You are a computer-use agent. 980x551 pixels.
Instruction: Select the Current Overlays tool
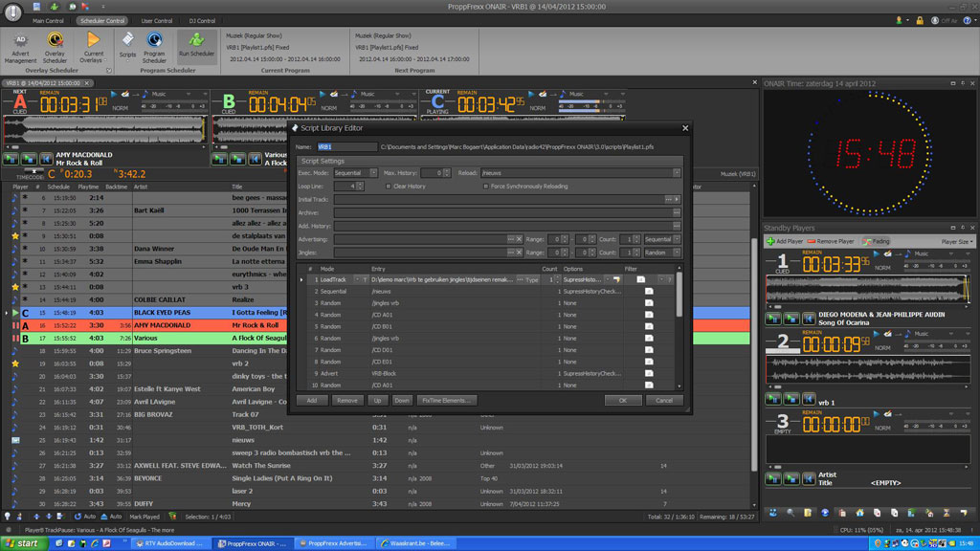(92, 46)
